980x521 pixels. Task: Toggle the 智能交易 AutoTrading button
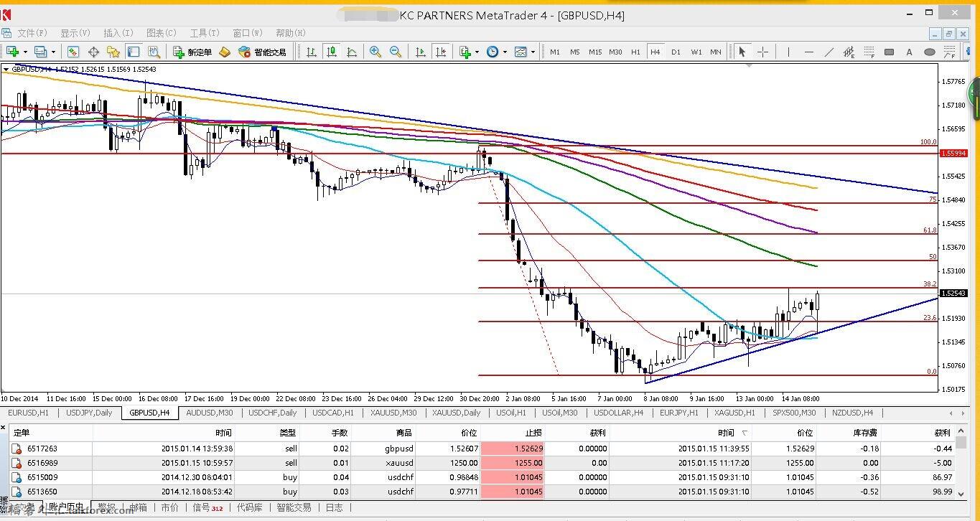262,52
